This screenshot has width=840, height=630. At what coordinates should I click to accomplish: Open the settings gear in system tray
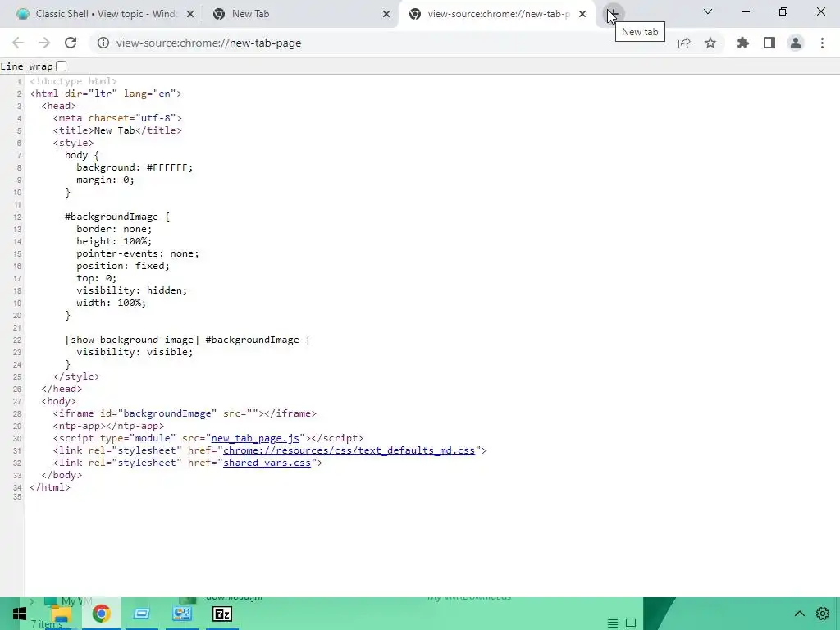(x=823, y=614)
